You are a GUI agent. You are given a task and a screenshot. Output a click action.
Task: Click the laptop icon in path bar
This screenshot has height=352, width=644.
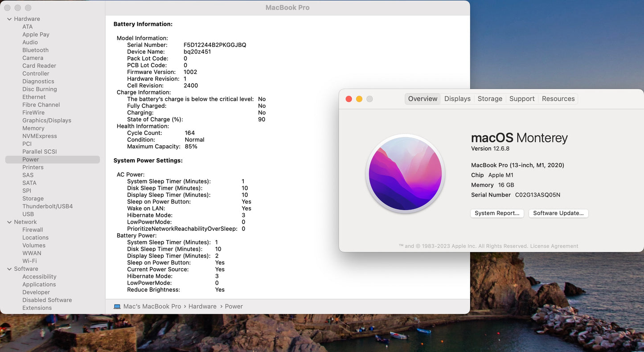[117, 307]
